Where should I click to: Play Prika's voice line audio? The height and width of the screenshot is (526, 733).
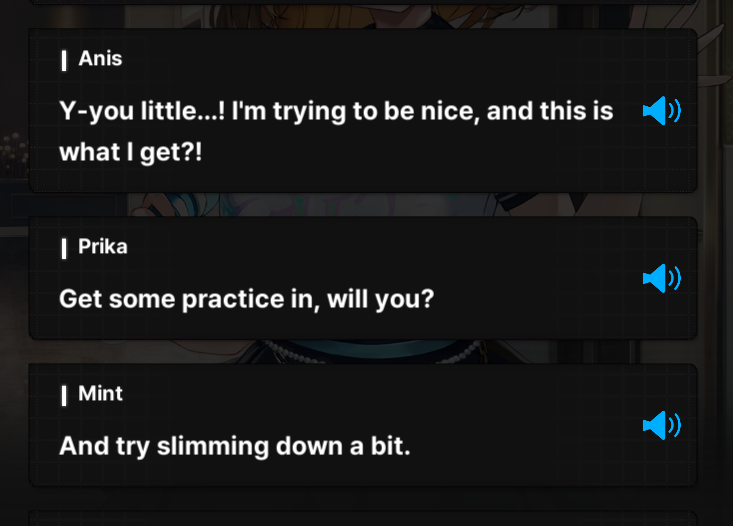[661, 278]
